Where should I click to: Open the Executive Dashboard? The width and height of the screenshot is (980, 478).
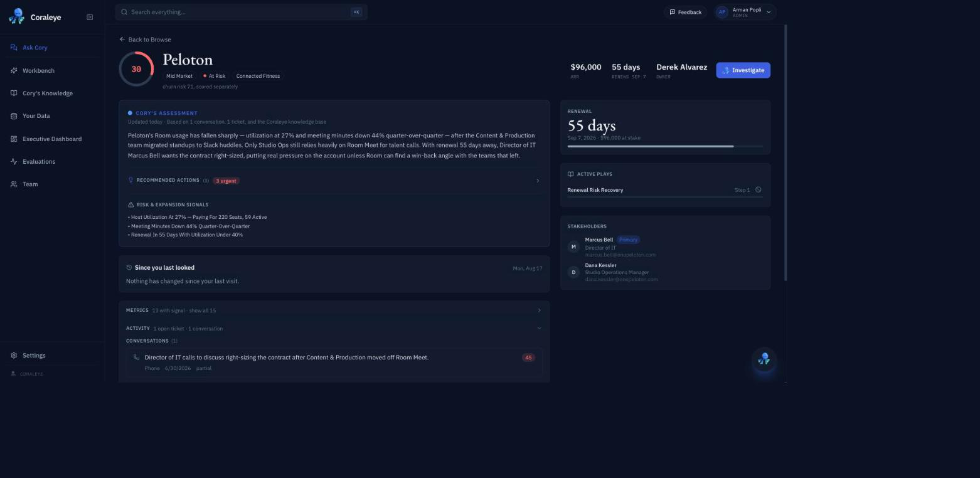52,139
